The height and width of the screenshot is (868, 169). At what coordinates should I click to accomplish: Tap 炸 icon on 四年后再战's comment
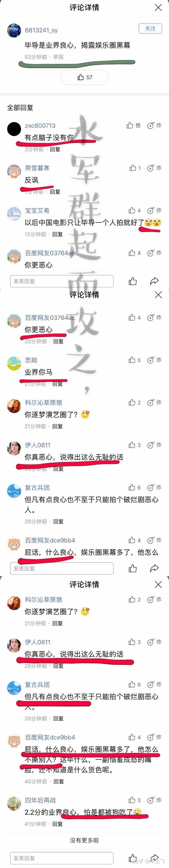coord(154,800)
